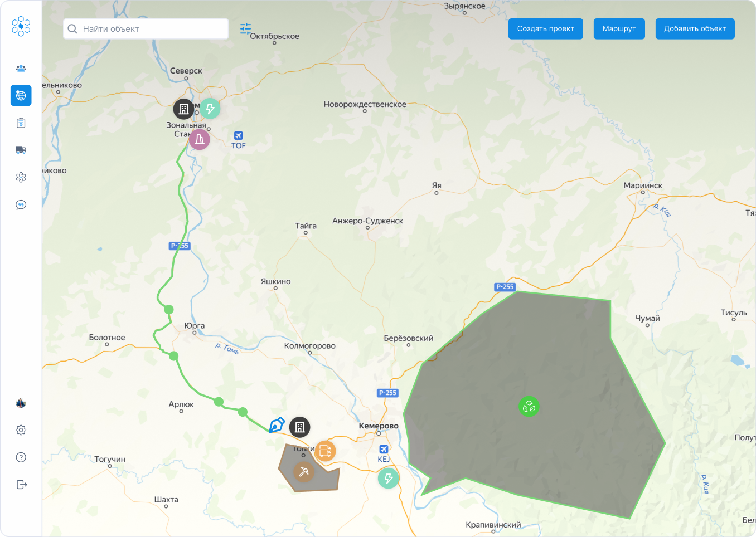Open the truck logistics section in the sidebar
Viewport: 756px width, 537px height.
(21, 150)
